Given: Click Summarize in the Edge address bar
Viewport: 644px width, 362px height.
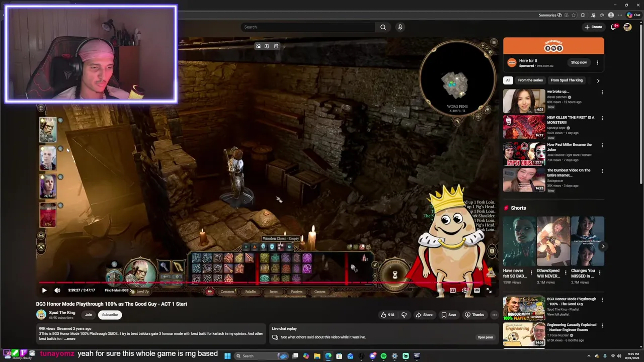Looking at the screenshot, I should pyautogui.click(x=550, y=15).
